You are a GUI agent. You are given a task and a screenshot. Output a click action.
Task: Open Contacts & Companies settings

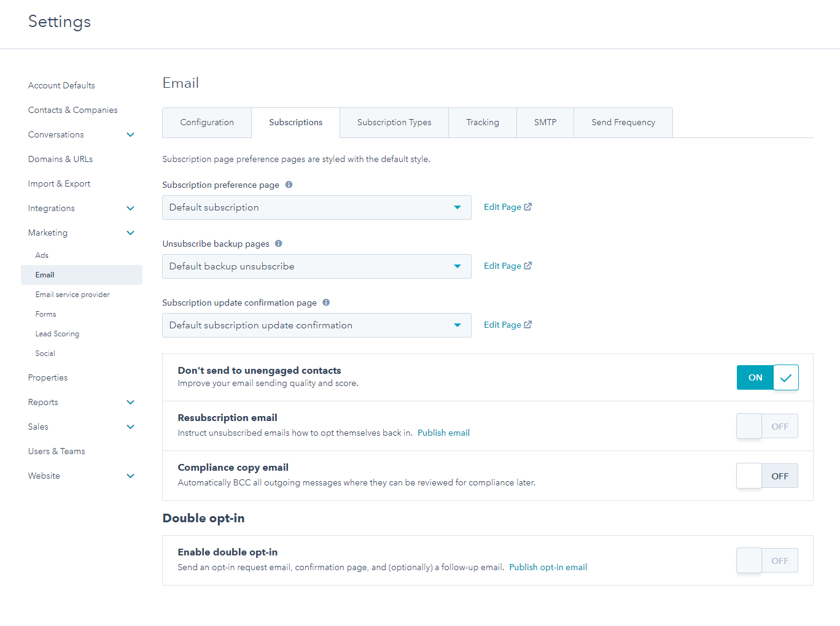click(x=72, y=110)
